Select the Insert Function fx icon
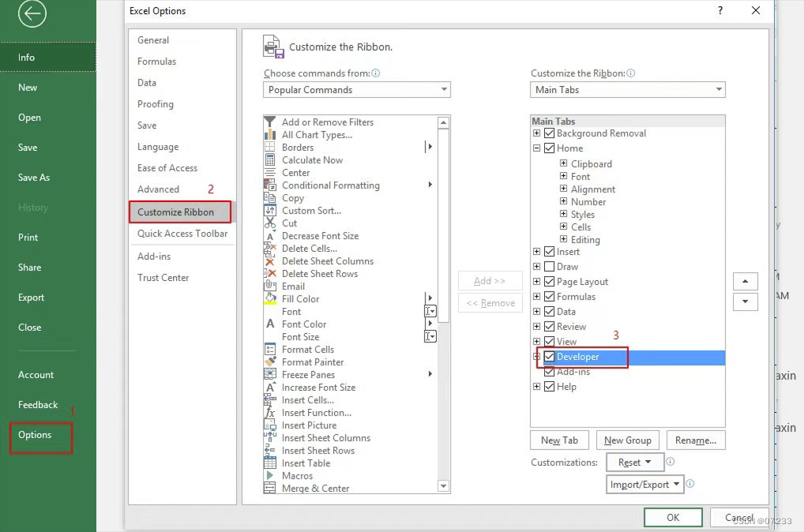The width and height of the screenshot is (804, 532). click(x=269, y=413)
